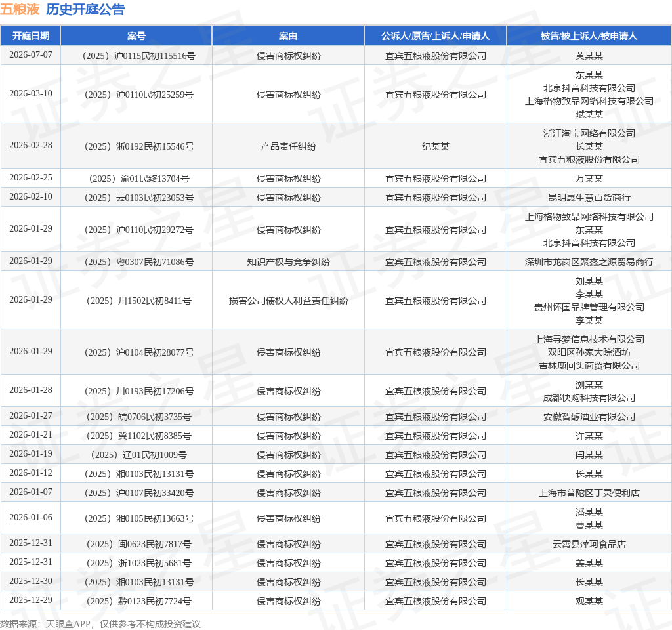Click the date 2026-07-07

[30, 55]
